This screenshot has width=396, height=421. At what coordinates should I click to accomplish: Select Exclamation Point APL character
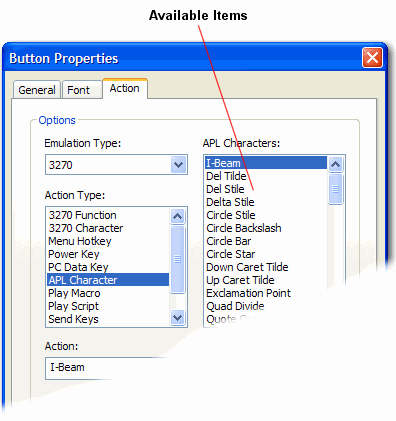tap(266, 293)
